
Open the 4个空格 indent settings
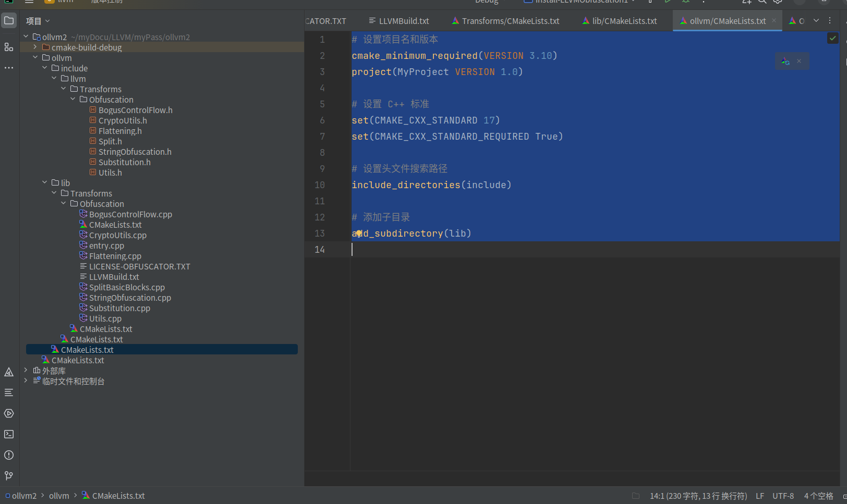tap(818, 496)
